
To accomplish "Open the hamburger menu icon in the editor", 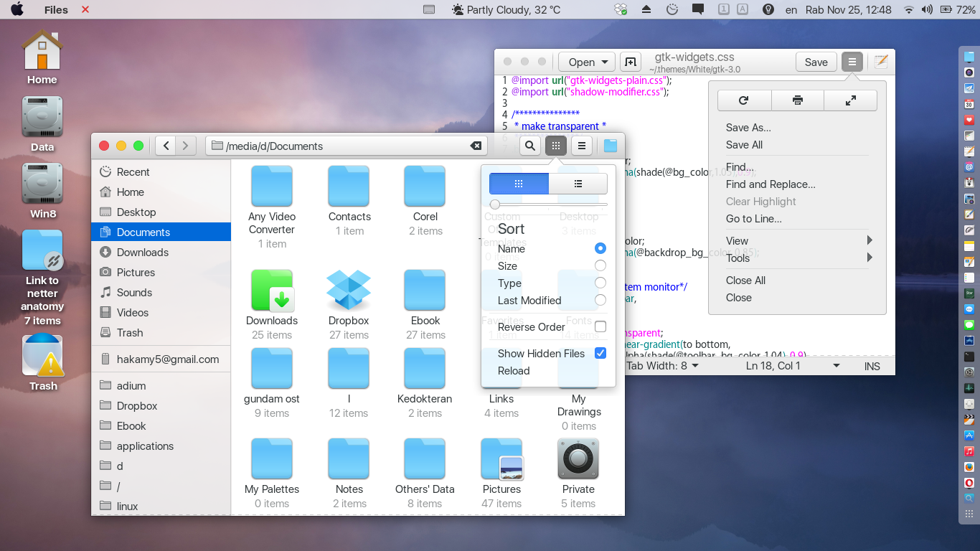I will [852, 62].
